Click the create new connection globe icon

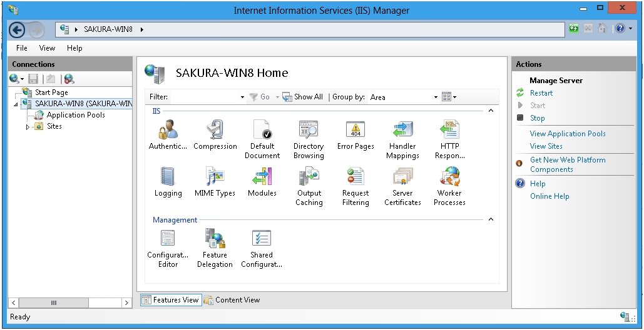click(x=14, y=79)
